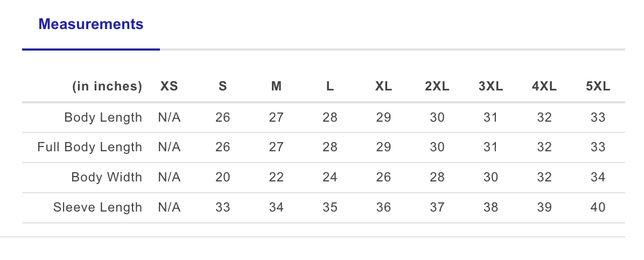Screen dimensions: 644x260
Task: Select the M size column header
Action: coord(276,87)
